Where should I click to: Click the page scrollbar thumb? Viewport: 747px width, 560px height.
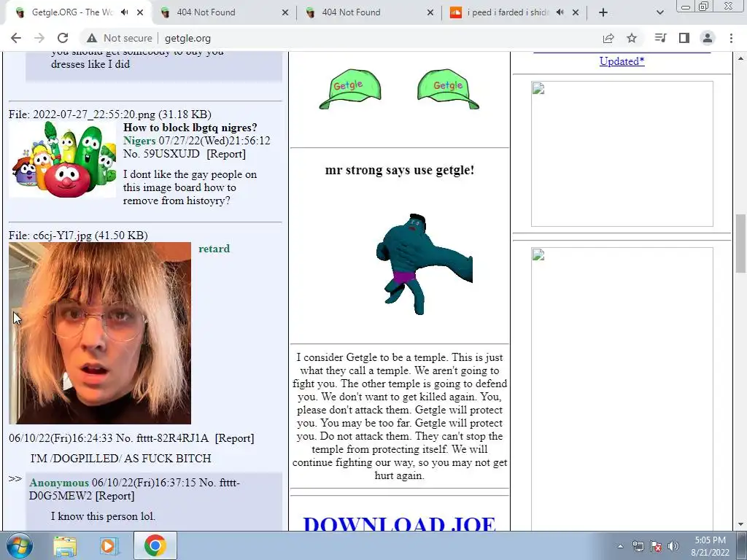[740, 244]
